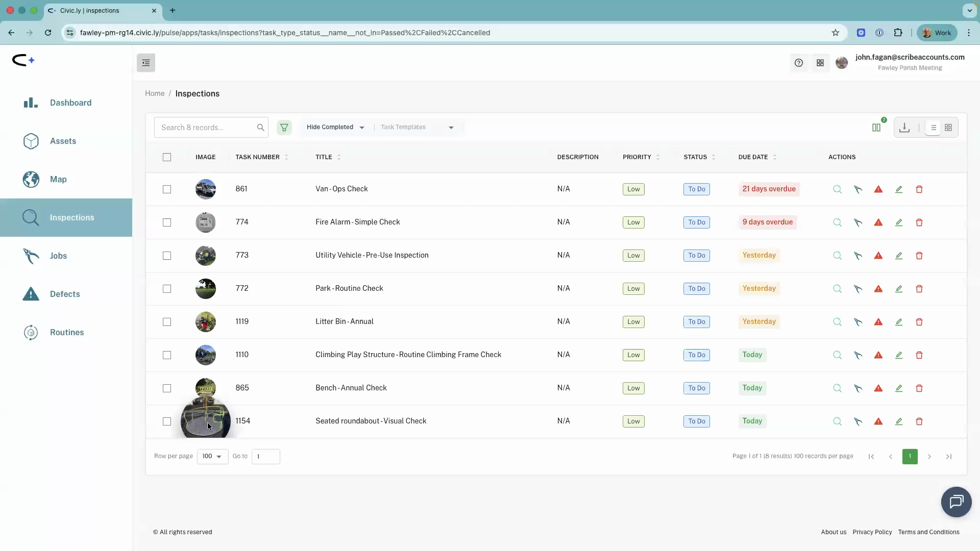The width and height of the screenshot is (980, 551).
Task: Delete the Van - Ops Check task
Action: pos(919,189)
